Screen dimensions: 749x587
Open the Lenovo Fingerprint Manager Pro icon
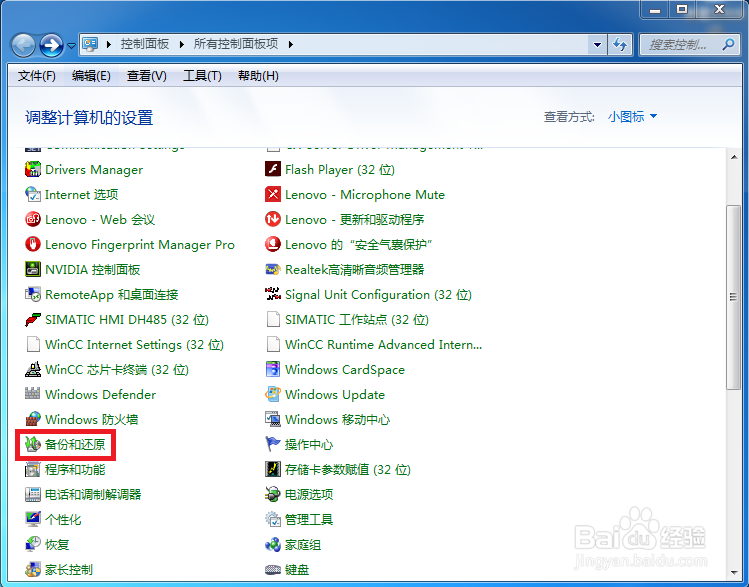tap(33, 245)
